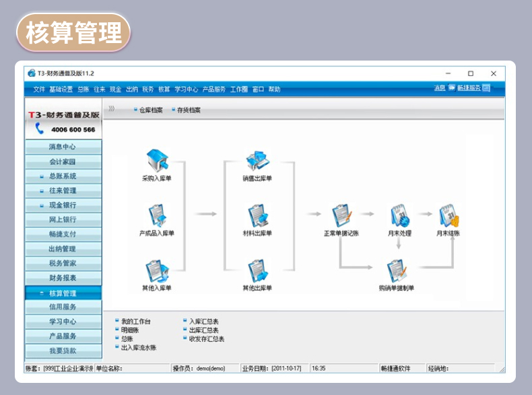Open the 文件 menu
This screenshot has width=532, height=395.
[x=39, y=89]
